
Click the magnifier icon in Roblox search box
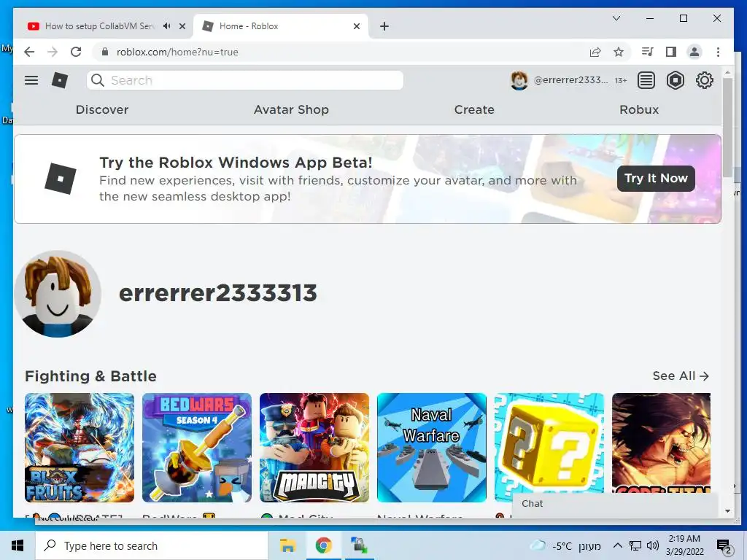pos(97,80)
